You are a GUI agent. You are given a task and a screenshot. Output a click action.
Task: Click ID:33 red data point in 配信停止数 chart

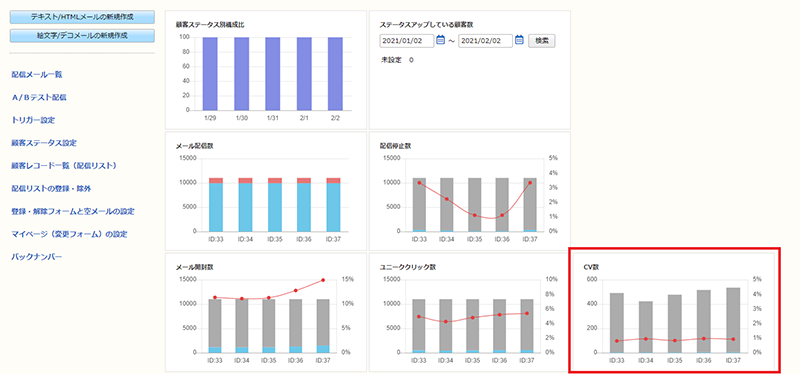(x=419, y=183)
